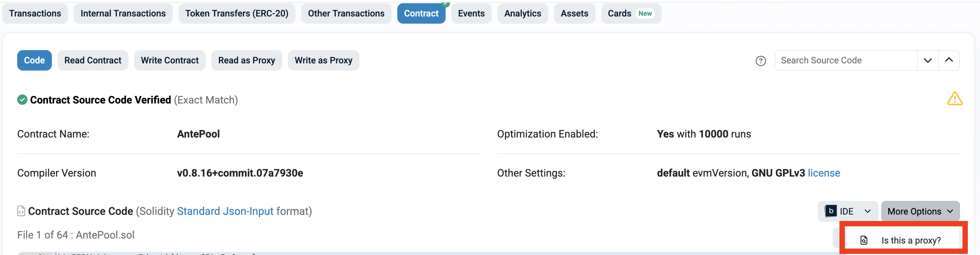Switch to the Events tab

471,13
